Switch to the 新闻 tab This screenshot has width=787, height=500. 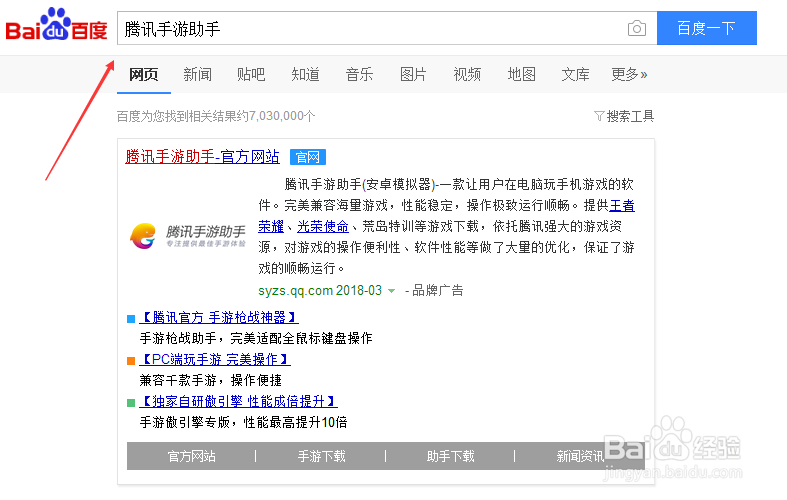point(197,75)
